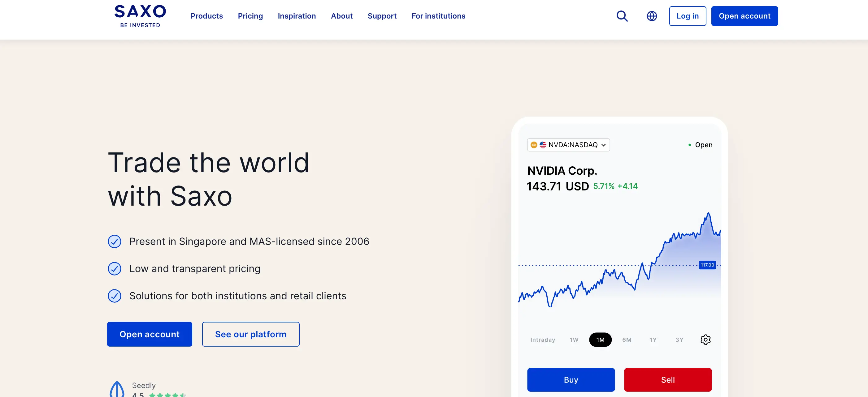
Task: Open the search magnifier icon
Action: point(622,16)
